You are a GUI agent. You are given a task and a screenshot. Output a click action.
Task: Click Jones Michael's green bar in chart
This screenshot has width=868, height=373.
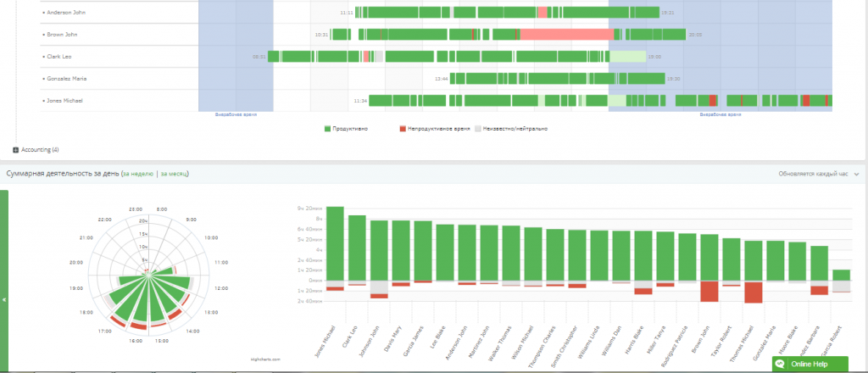coord(335,243)
